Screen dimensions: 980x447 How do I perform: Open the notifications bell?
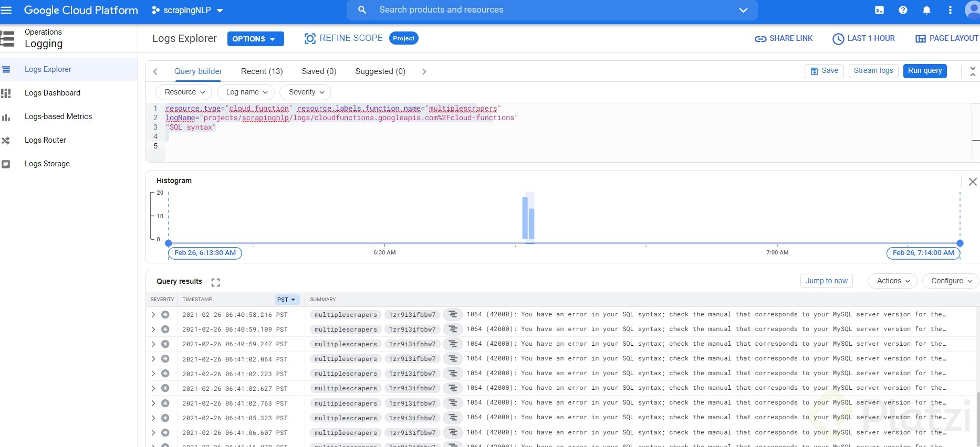926,10
